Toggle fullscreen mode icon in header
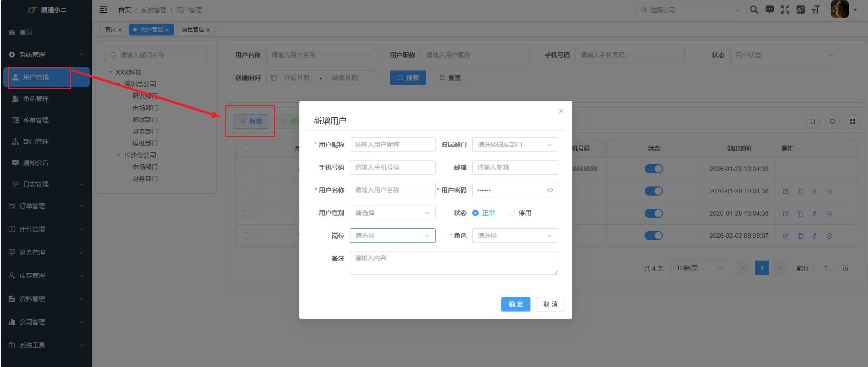 tap(785, 10)
